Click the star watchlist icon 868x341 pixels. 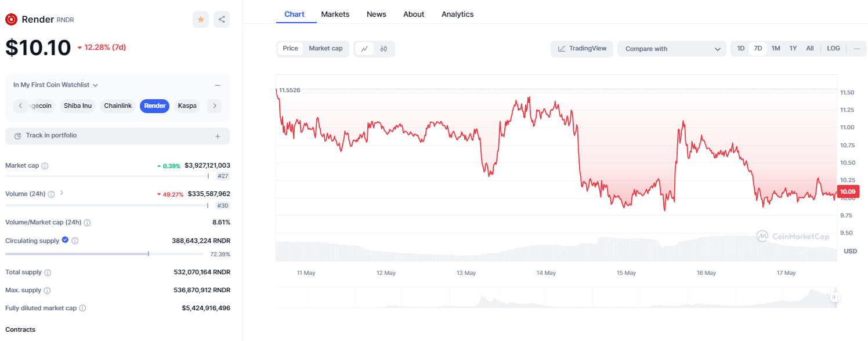(201, 20)
